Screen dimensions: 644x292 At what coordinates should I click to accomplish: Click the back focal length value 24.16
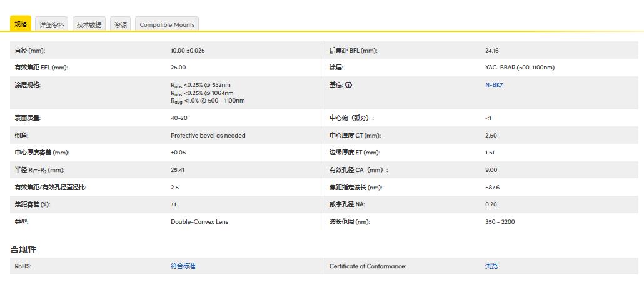(x=491, y=51)
